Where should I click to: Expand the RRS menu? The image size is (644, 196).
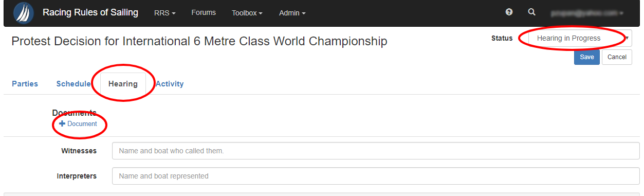(x=164, y=13)
